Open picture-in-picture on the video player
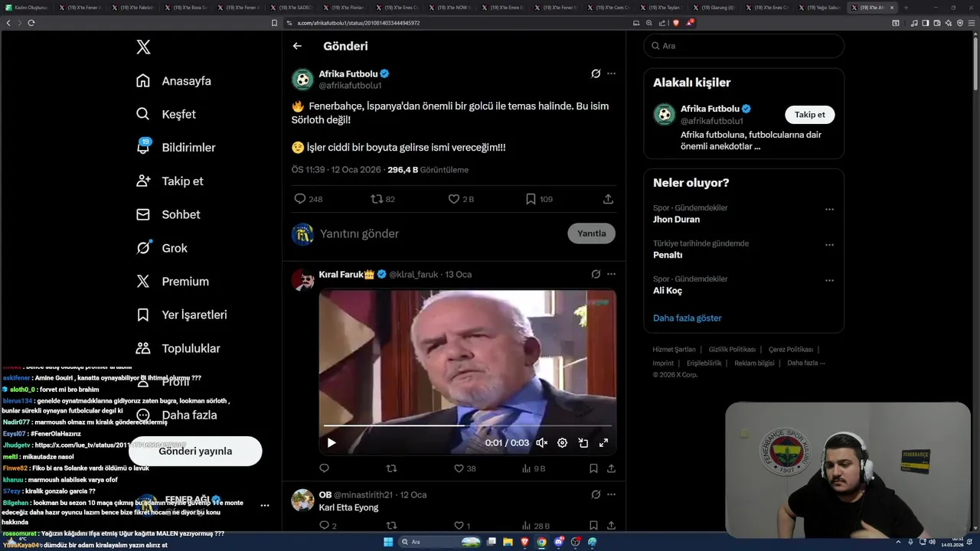 coord(583,442)
